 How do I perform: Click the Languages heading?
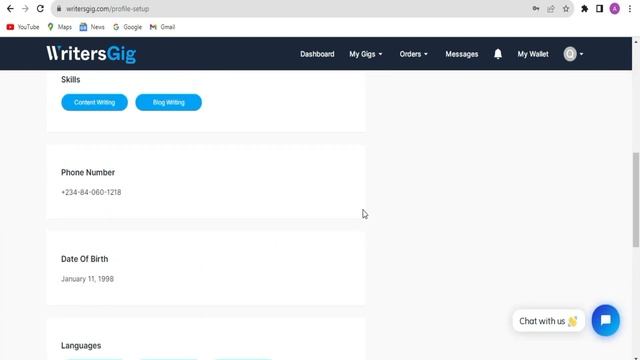pyautogui.click(x=81, y=346)
